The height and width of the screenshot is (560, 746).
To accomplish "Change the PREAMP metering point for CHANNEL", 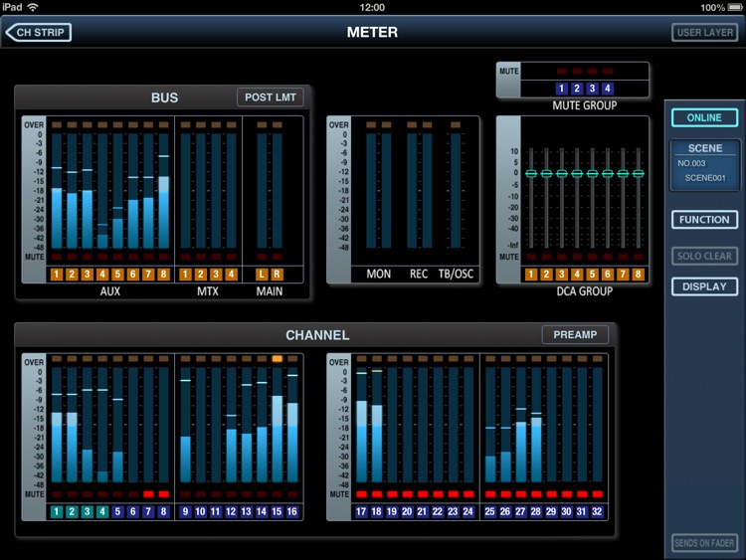I will 575,334.
